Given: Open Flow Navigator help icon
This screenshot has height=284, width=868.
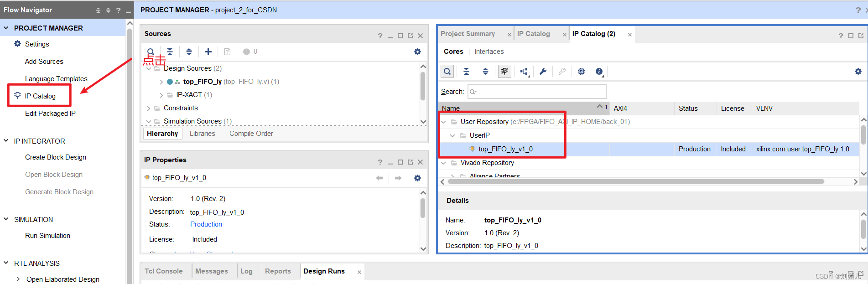Looking at the screenshot, I should [x=118, y=10].
